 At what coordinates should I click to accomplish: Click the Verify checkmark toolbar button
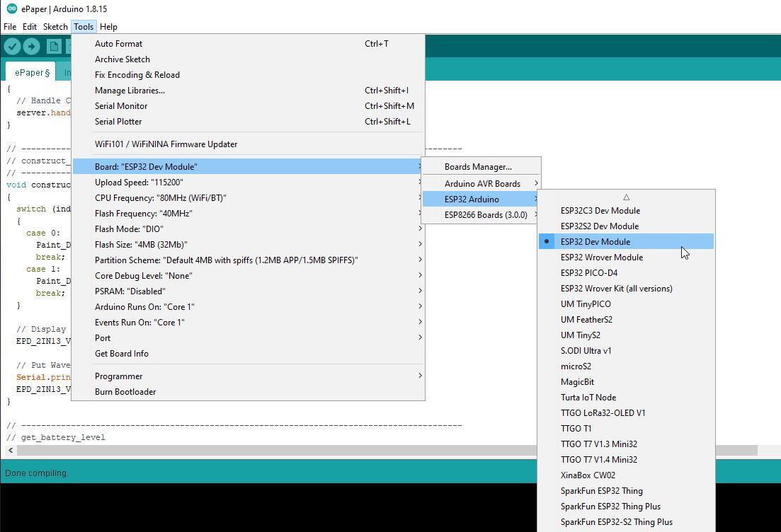[x=12, y=47]
